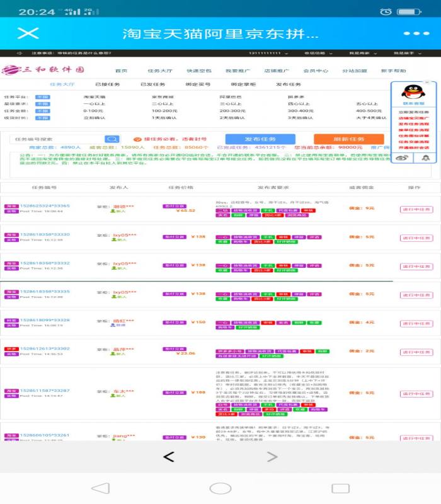
Task: Click the 任务编号搜索 input field
Action: (x=58, y=139)
